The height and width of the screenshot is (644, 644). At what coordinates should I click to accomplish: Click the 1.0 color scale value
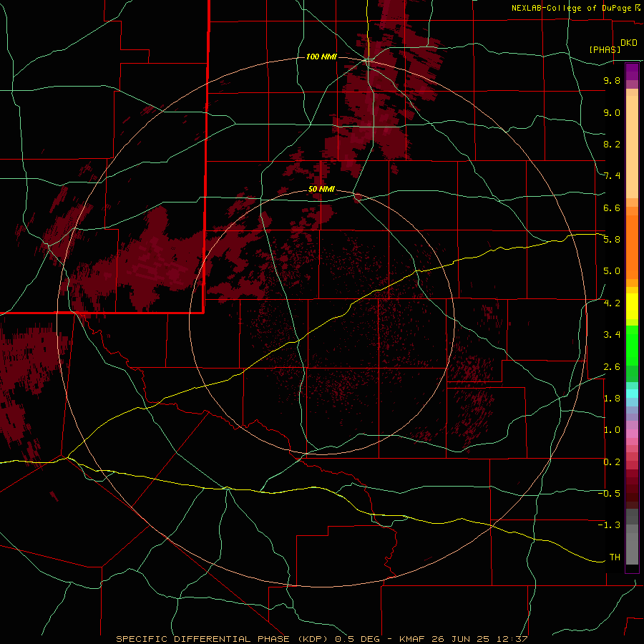[612, 430]
